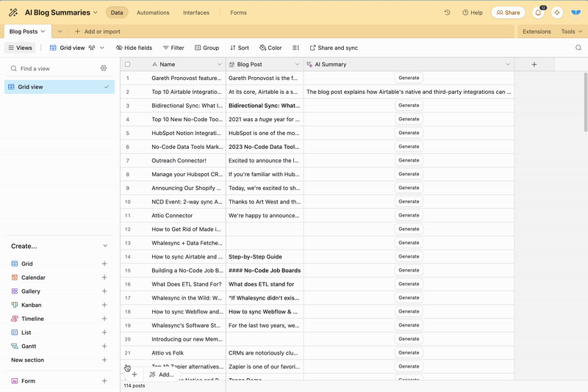Click the Help button
The width and height of the screenshot is (588, 392).
pos(473,12)
